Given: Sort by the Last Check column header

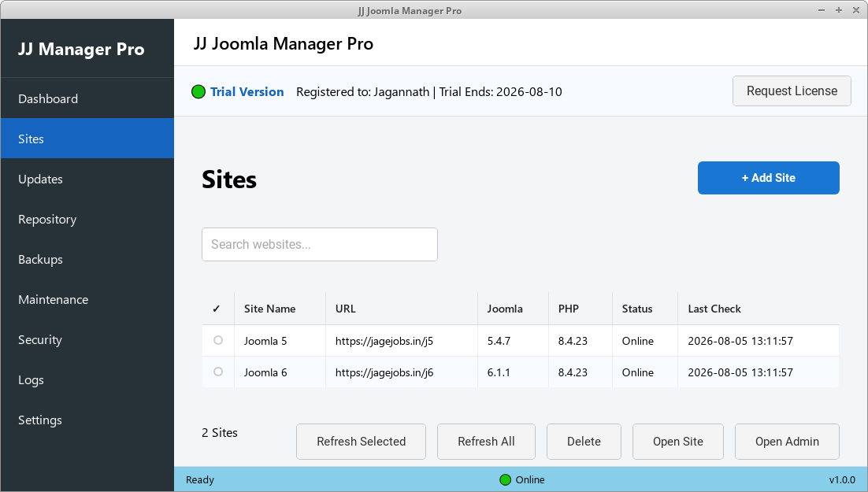Looking at the screenshot, I should (759, 309).
